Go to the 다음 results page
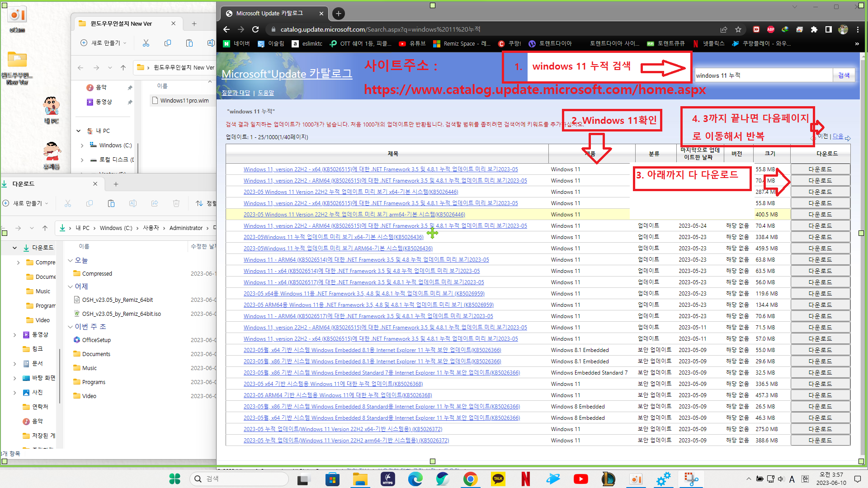This screenshot has height=488, width=868. (839, 136)
